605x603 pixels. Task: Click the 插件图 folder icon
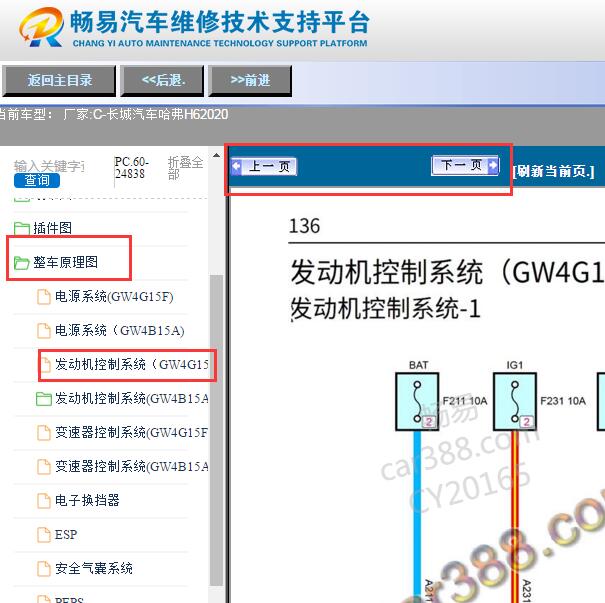coord(22,228)
